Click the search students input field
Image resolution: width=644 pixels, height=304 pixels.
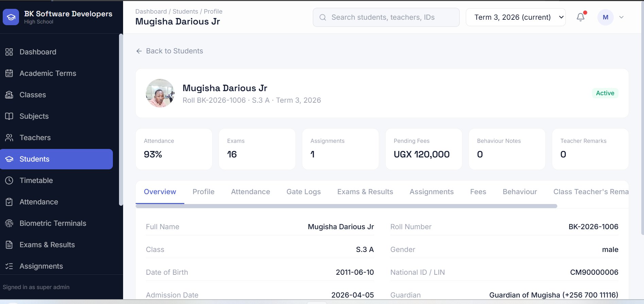pyautogui.click(x=386, y=17)
